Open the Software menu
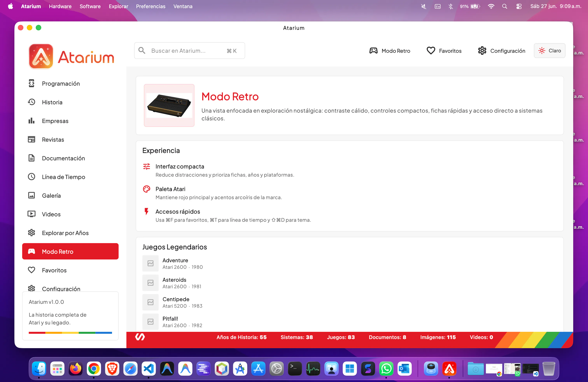This screenshot has width=588, height=382. pyautogui.click(x=90, y=6)
